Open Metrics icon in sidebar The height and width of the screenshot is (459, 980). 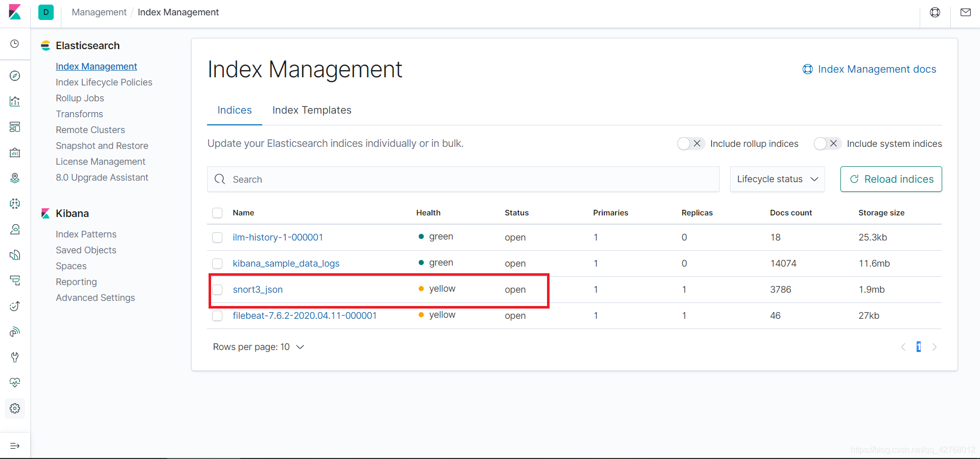[15, 229]
